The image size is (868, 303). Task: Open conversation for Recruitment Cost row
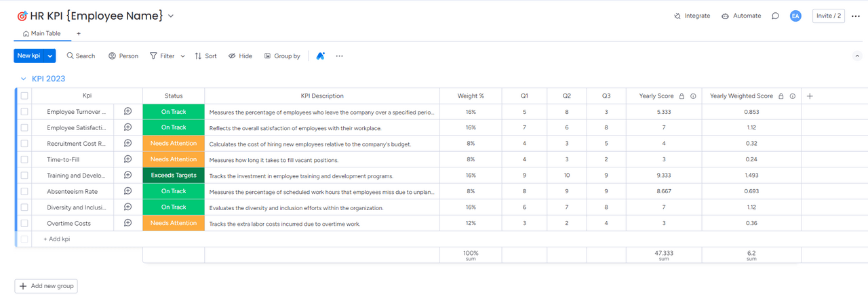127,144
